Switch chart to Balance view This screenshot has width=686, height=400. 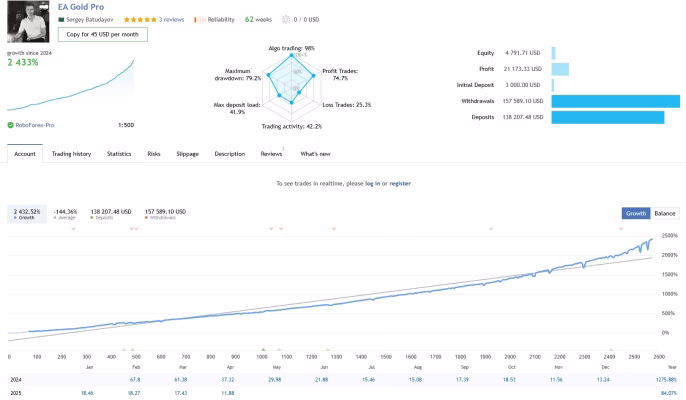click(665, 213)
